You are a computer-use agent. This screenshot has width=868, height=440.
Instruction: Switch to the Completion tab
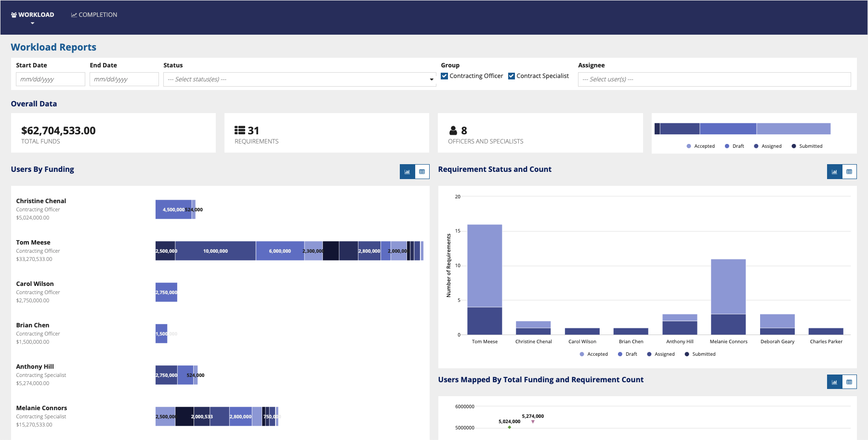(94, 15)
